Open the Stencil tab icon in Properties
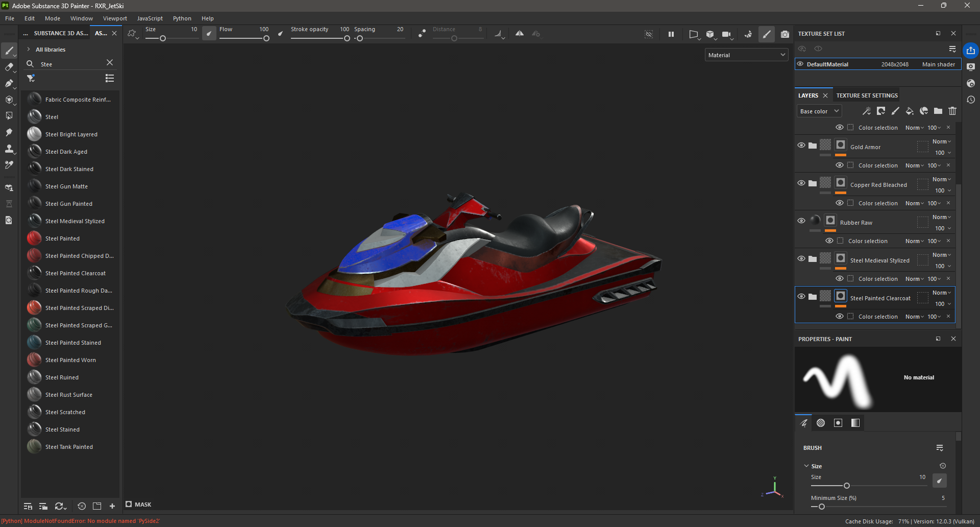980x527 pixels. (x=838, y=423)
